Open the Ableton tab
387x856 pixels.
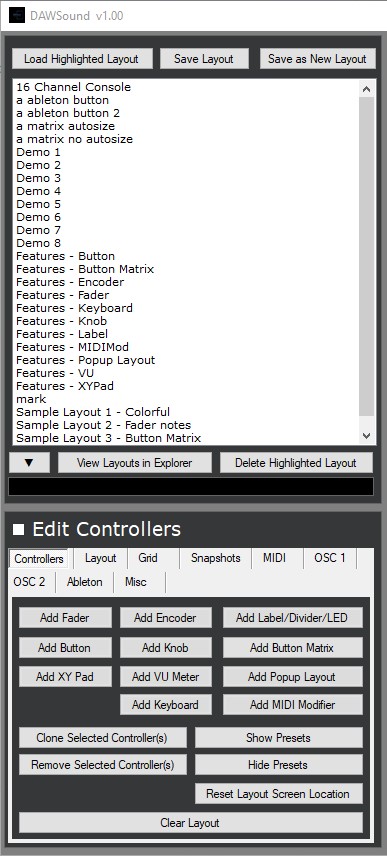85,582
